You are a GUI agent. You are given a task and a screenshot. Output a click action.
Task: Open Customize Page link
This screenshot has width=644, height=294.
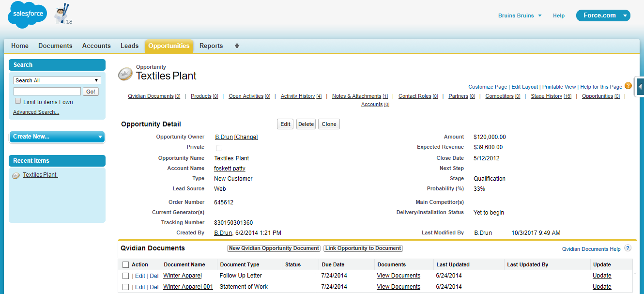pos(488,87)
